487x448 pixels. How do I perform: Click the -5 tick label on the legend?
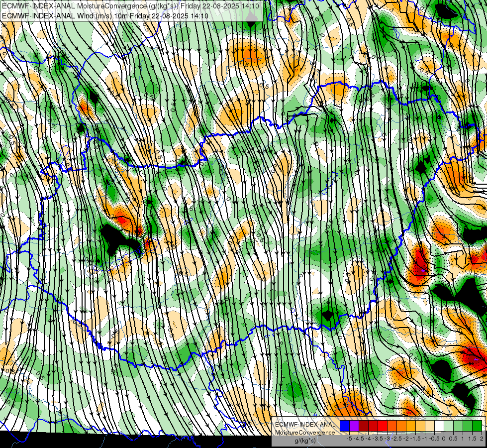tap(349, 439)
